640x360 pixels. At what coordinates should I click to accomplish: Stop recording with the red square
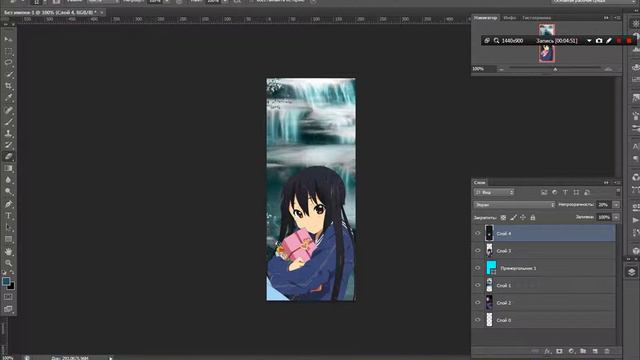[x=629, y=40]
